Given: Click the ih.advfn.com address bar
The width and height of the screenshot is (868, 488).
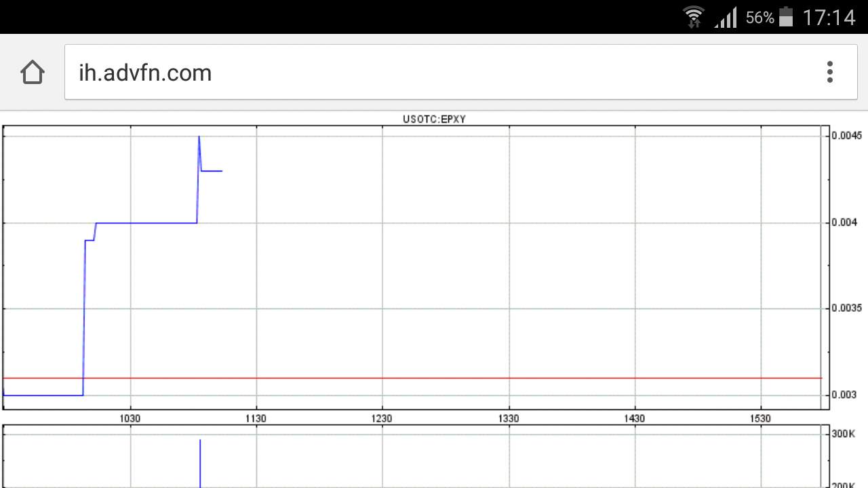Looking at the screenshot, I should [x=441, y=73].
